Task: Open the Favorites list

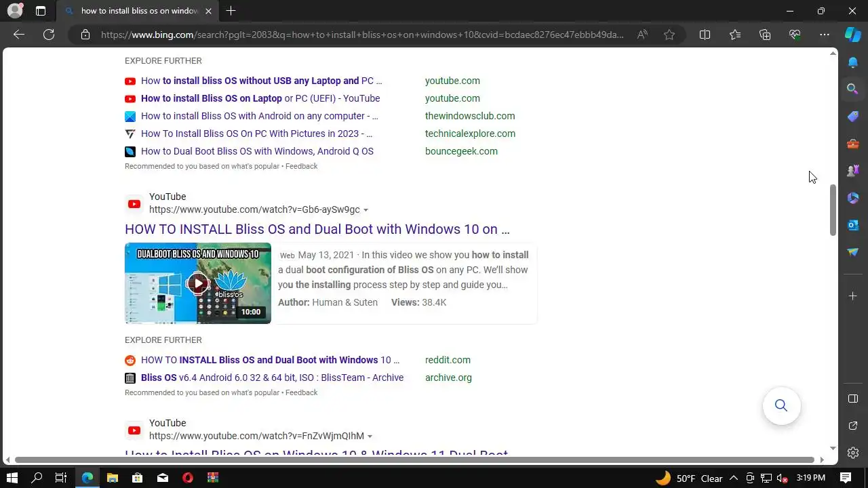Action: point(735,35)
